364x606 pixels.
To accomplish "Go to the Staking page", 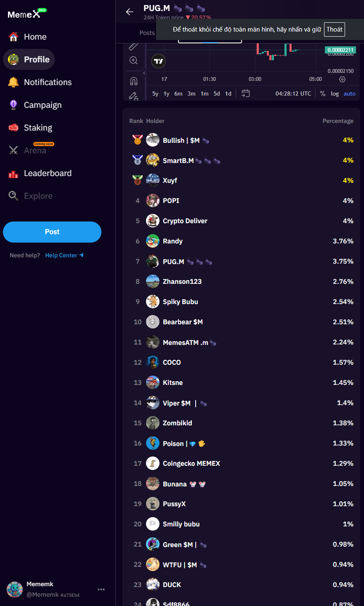I will [x=38, y=128].
